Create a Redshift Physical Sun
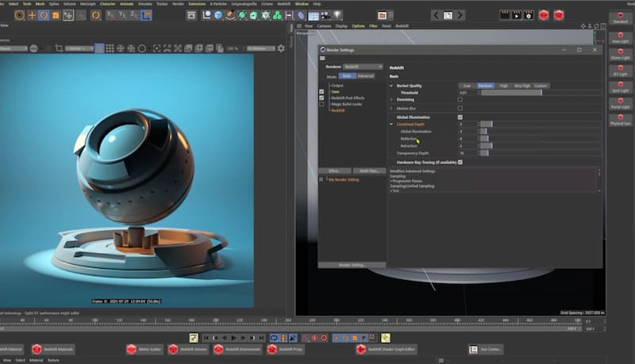This screenshot has width=635, height=364. 621,118
